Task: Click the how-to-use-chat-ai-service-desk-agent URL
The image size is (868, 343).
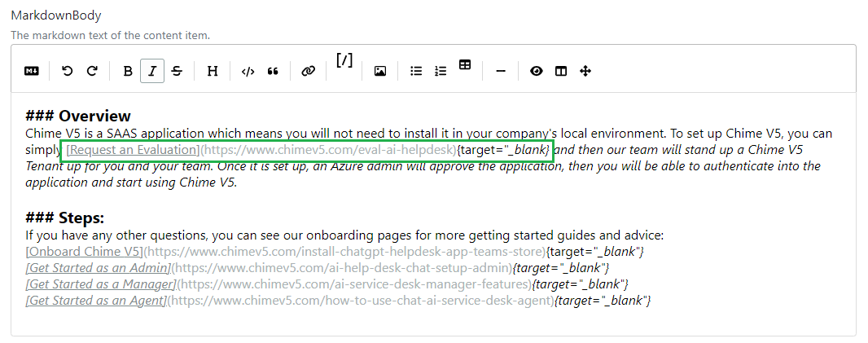Action: point(361,301)
